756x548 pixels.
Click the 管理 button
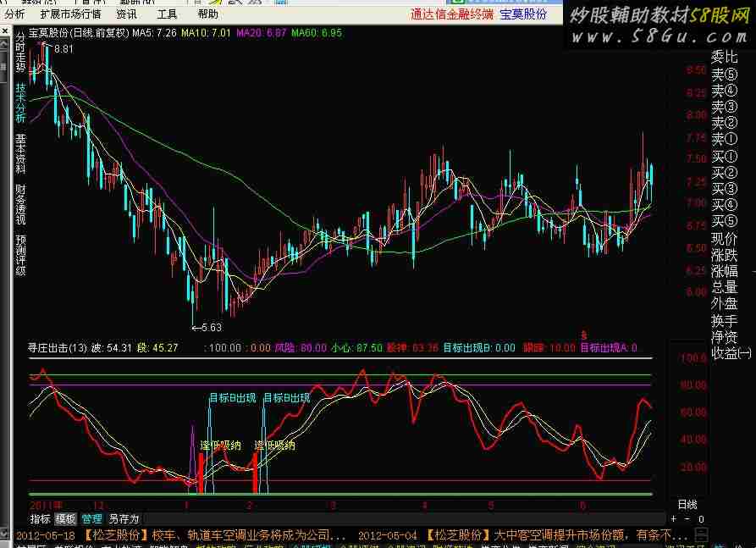91,518
